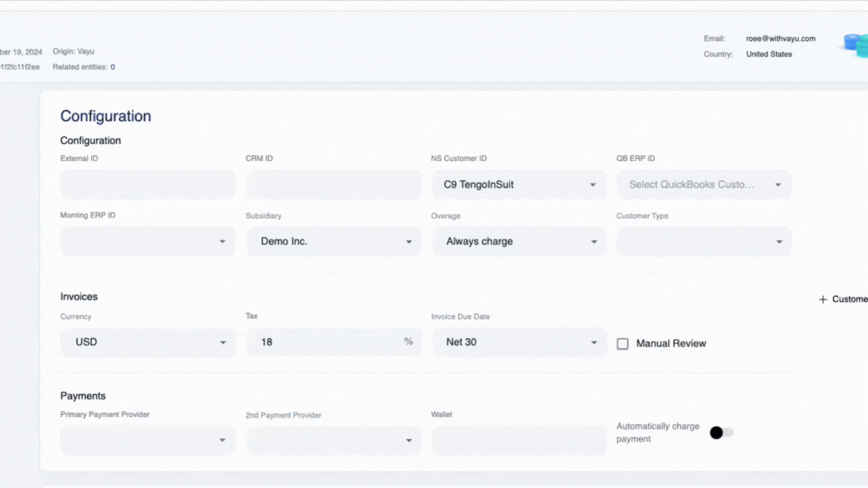This screenshot has width=868, height=488.
Task: Toggle Automatically charge payment on
Action: coord(720,432)
